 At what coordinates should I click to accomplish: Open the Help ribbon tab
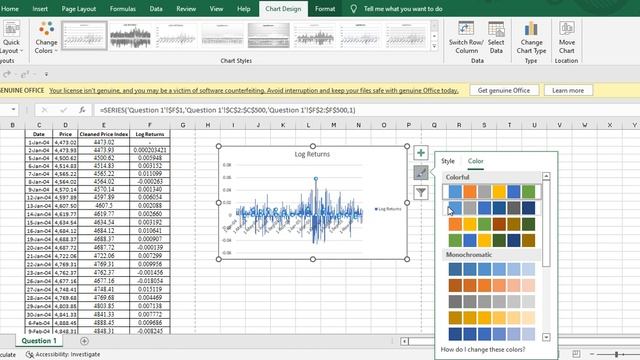click(x=244, y=9)
